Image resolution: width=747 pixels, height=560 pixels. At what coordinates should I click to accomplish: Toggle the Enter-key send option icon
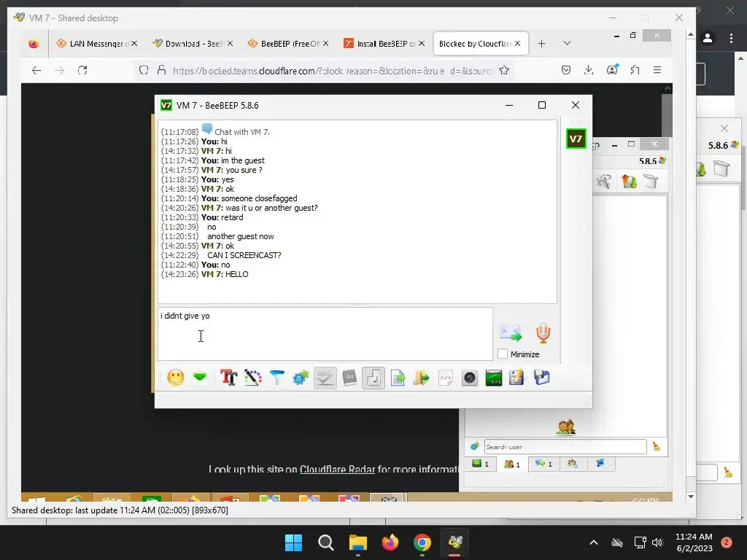(x=373, y=378)
